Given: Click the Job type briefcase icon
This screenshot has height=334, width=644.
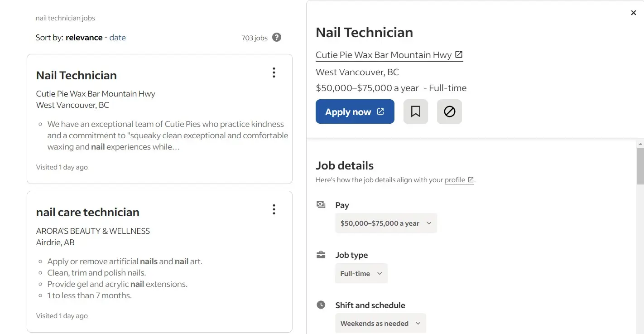Looking at the screenshot, I should pyautogui.click(x=321, y=255).
